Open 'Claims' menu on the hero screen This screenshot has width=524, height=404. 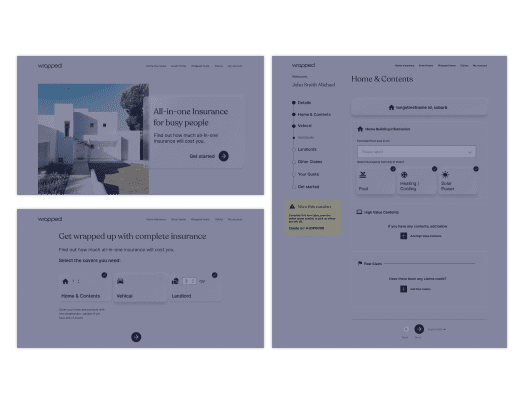coord(219,66)
